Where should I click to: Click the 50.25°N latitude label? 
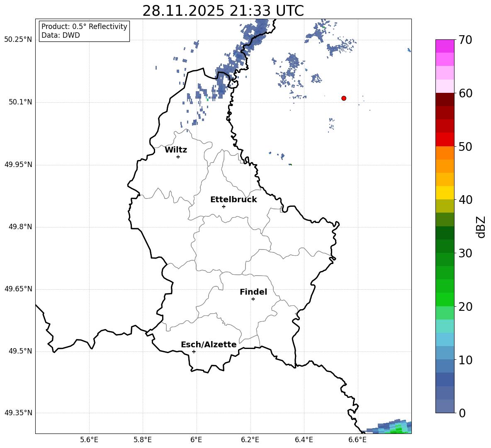click(x=18, y=40)
